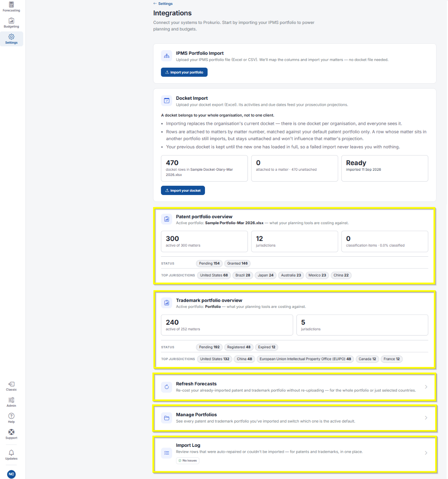Click the Australia 23 jurisdiction chip
The image size is (448, 479).
(291, 275)
